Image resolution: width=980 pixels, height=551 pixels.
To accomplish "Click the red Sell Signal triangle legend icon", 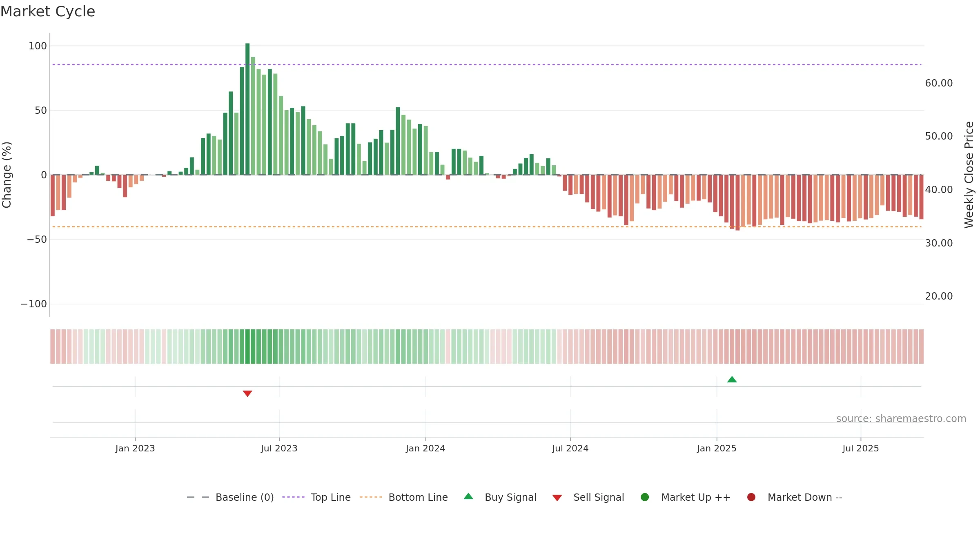I will tap(557, 498).
